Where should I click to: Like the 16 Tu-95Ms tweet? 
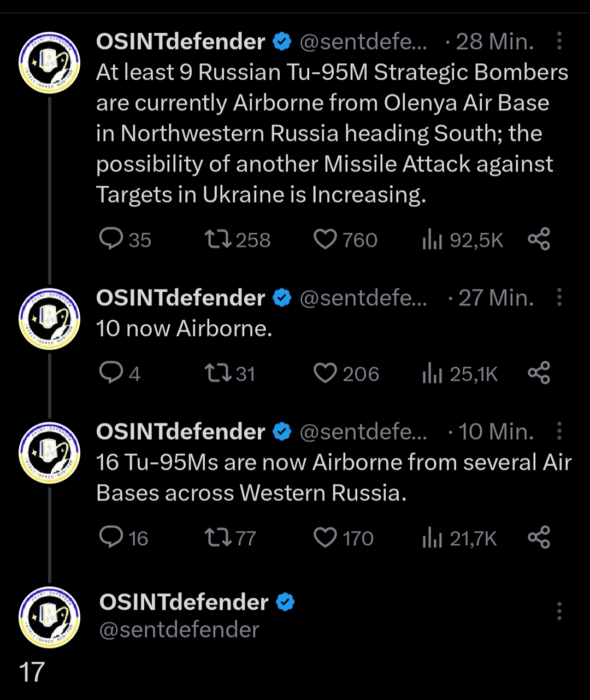(x=326, y=538)
